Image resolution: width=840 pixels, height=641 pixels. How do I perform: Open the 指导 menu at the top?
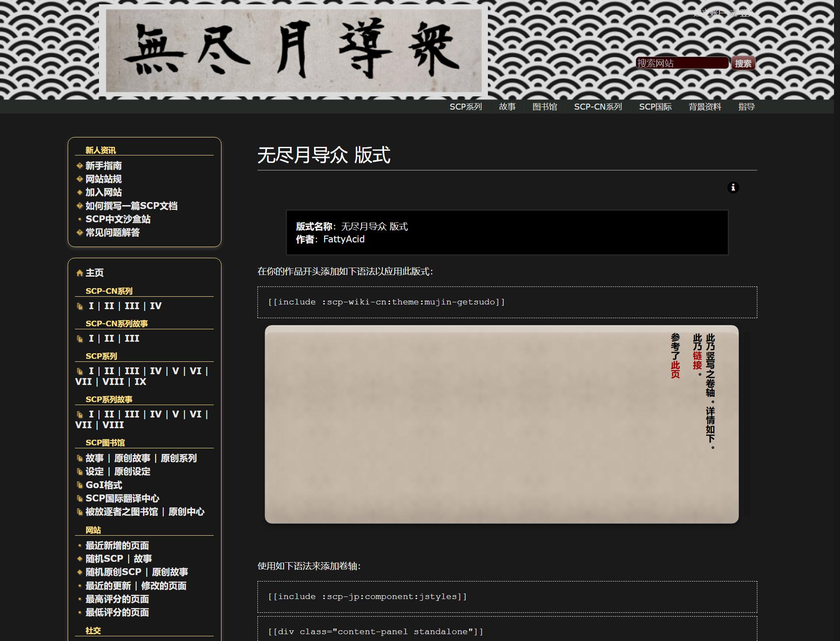[x=747, y=107]
